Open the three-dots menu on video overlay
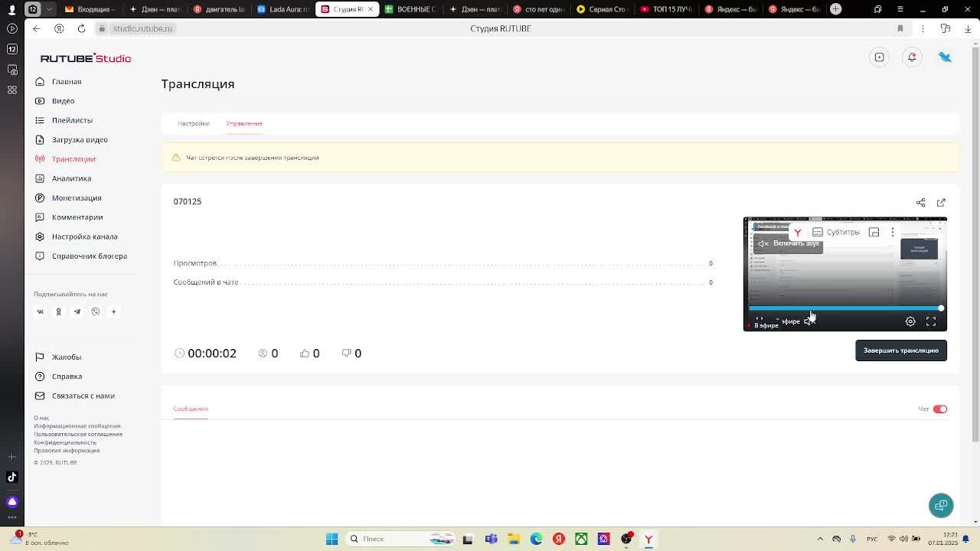Screen dimensions: 980x551 892,233
